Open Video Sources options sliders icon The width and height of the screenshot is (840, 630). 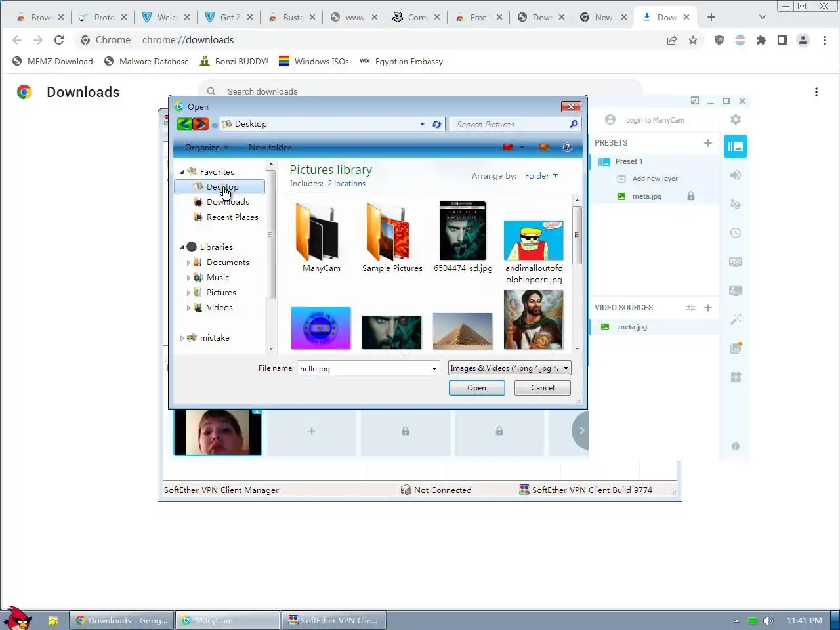691,308
